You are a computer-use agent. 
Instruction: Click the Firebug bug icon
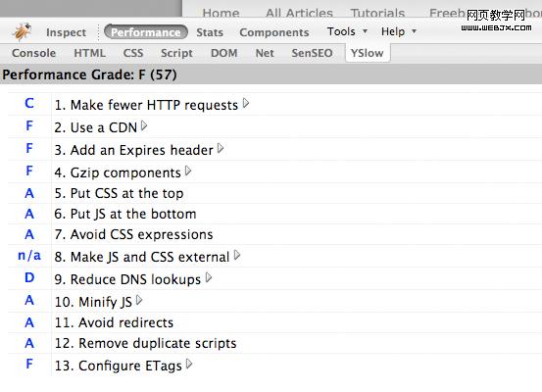pyautogui.click(x=22, y=31)
